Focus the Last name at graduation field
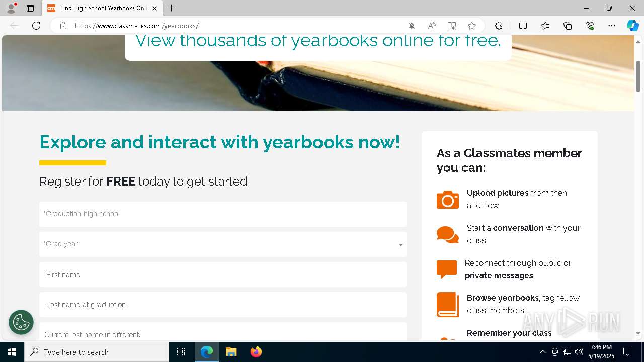The width and height of the screenshot is (644, 362). [223, 305]
